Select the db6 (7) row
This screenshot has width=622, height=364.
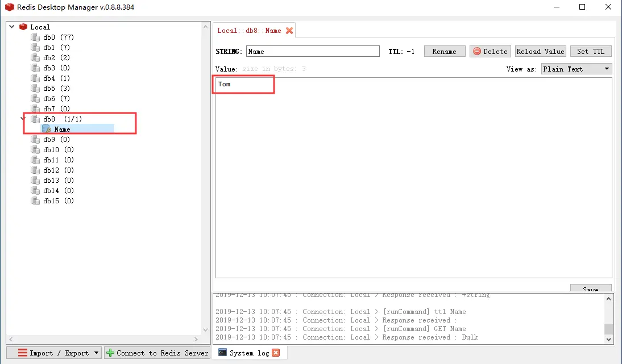click(51, 99)
